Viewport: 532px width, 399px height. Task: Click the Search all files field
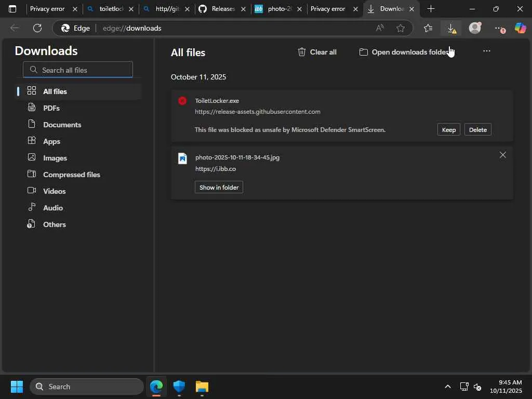point(78,70)
